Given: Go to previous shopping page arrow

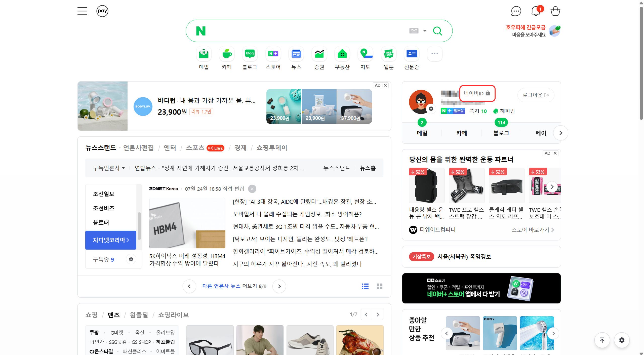Looking at the screenshot, I should click(366, 314).
